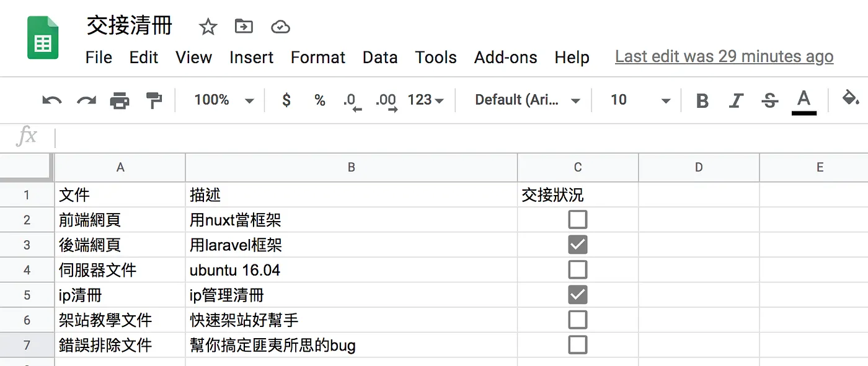Select the cell 伺服器文件

pyautogui.click(x=120, y=269)
